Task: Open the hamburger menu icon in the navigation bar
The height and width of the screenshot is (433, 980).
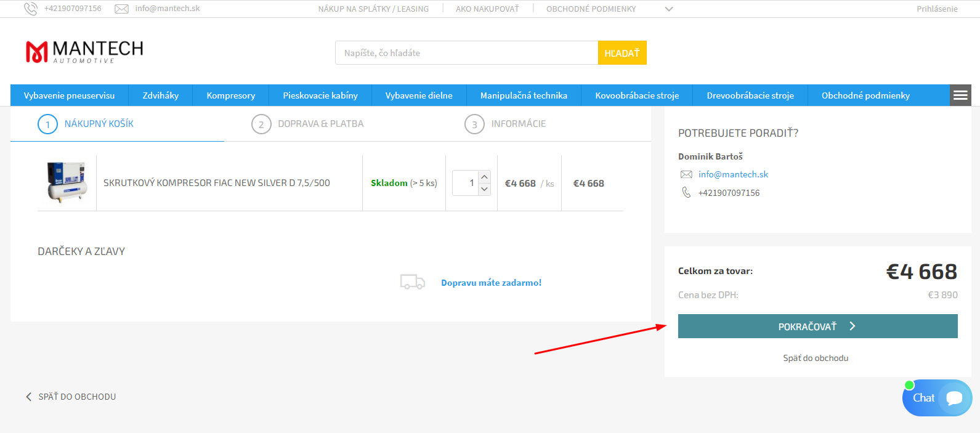Action: 960,95
